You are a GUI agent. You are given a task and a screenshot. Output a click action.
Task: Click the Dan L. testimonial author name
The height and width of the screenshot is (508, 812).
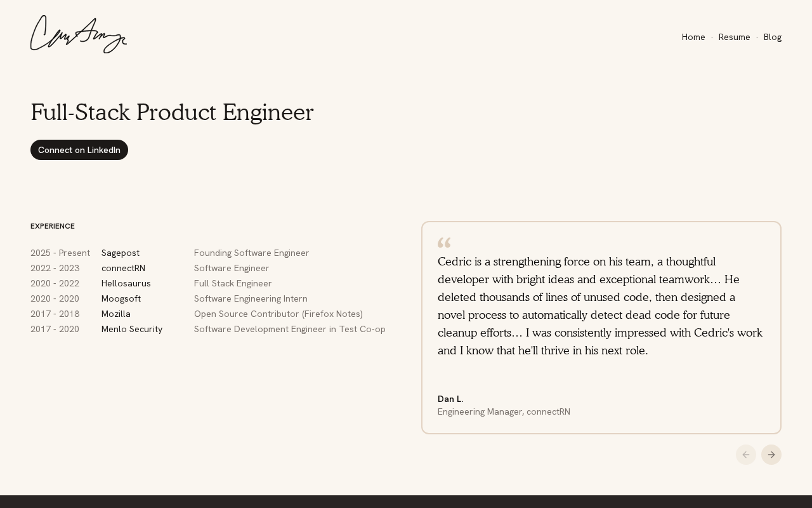[450, 399]
